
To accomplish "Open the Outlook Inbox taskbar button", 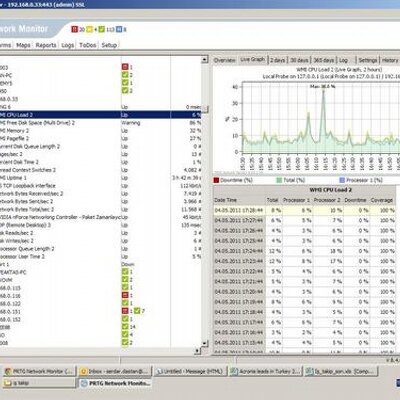I will (x=115, y=371).
